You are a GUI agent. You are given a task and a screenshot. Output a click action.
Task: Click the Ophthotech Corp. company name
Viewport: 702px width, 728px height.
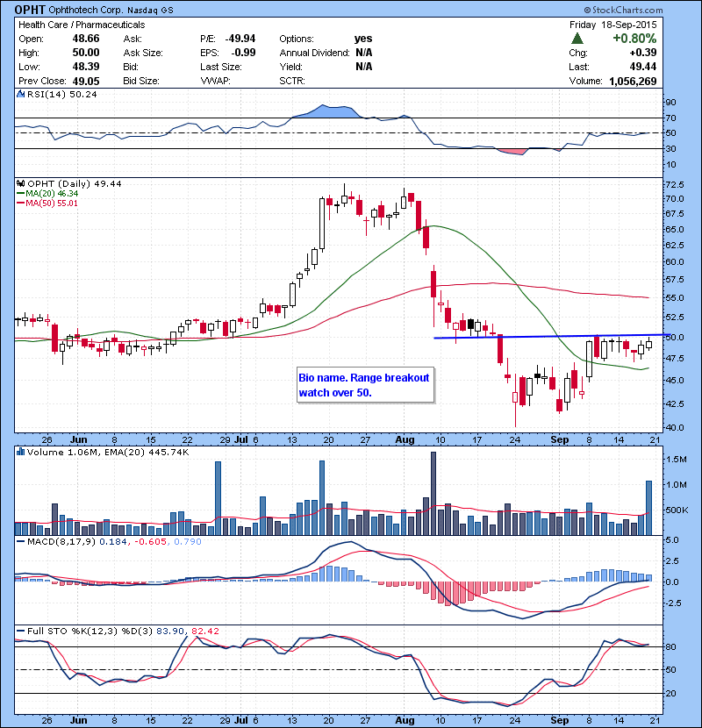coord(85,11)
